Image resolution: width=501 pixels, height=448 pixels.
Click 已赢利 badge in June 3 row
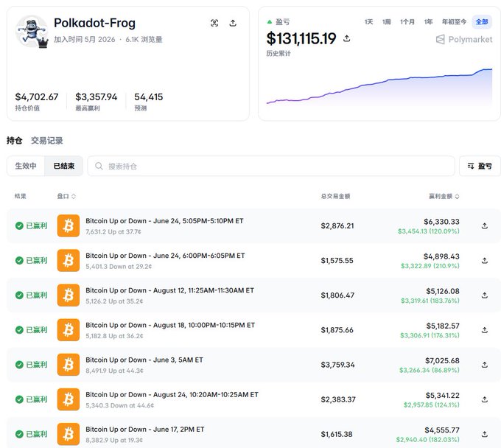click(x=31, y=365)
